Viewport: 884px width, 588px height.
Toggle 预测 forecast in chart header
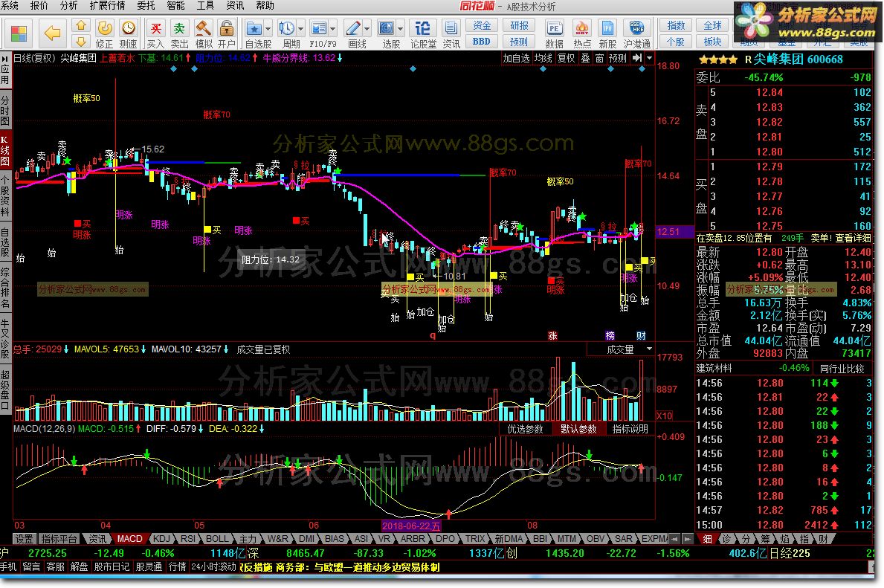tap(617, 58)
